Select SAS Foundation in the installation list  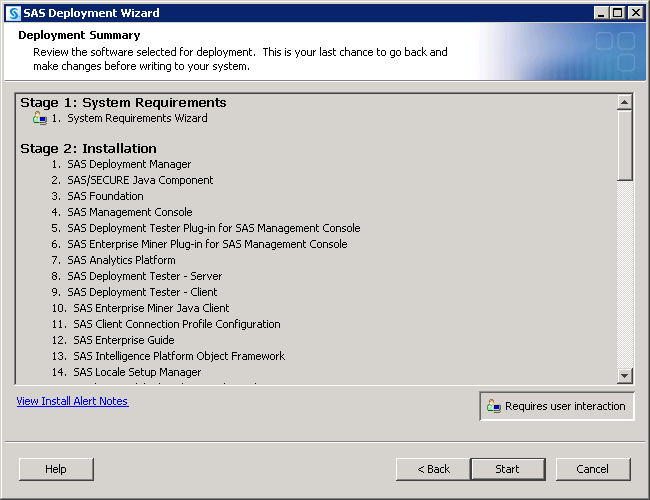[x=105, y=196]
